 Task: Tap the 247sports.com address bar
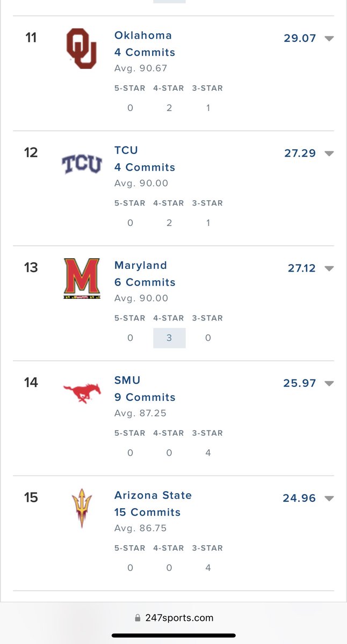tap(173, 618)
